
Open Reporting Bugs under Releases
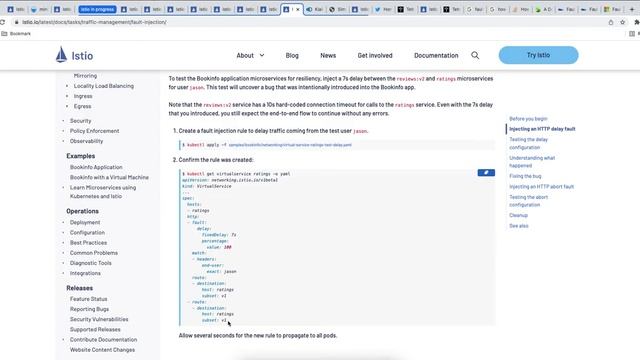tap(89, 309)
